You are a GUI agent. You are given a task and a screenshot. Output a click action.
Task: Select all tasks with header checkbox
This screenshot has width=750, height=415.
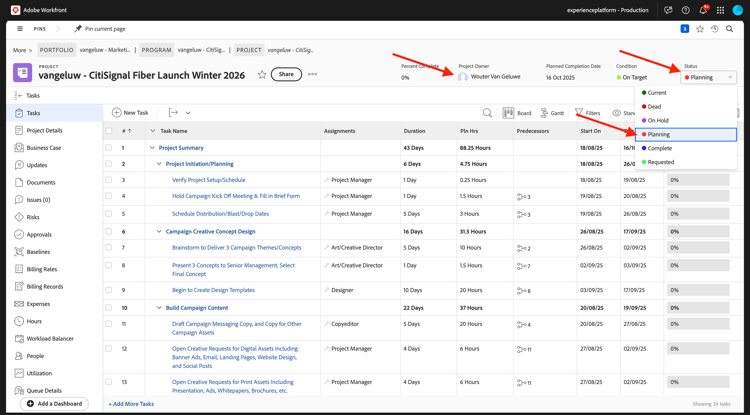(109, 131)
